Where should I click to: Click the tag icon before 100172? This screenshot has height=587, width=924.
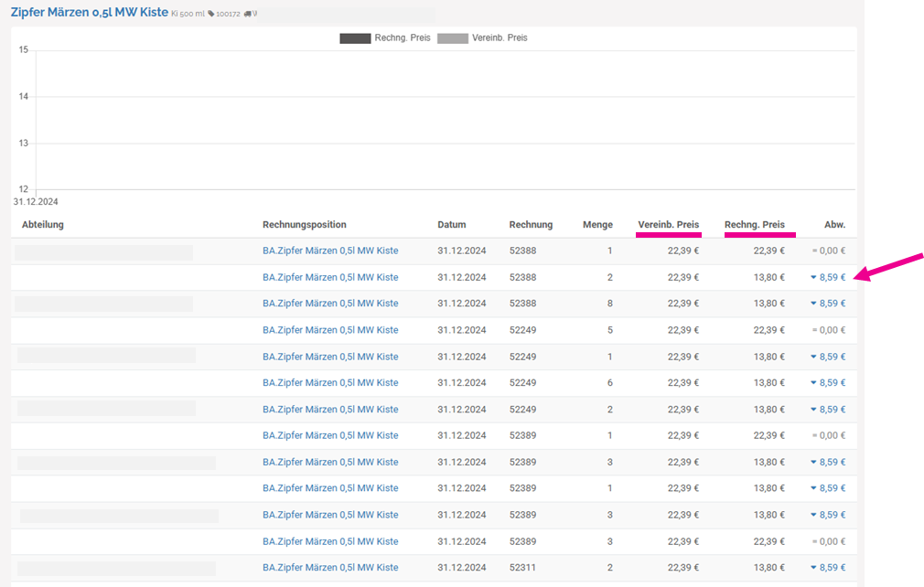[x=211, y=14]
